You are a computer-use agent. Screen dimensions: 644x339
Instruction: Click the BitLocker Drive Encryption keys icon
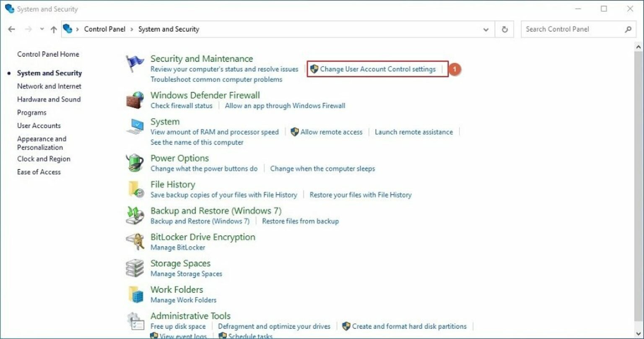[x=135, y=241]
